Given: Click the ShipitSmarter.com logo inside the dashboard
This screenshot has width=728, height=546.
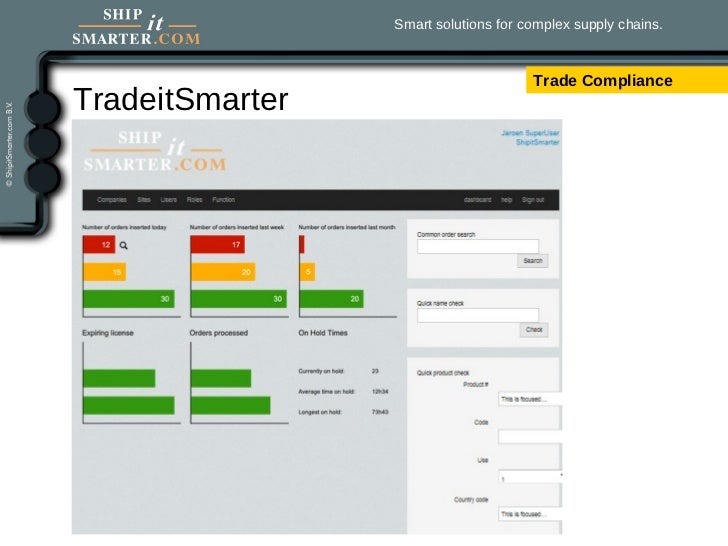Looking at the screenshot, I should (155, 151).
